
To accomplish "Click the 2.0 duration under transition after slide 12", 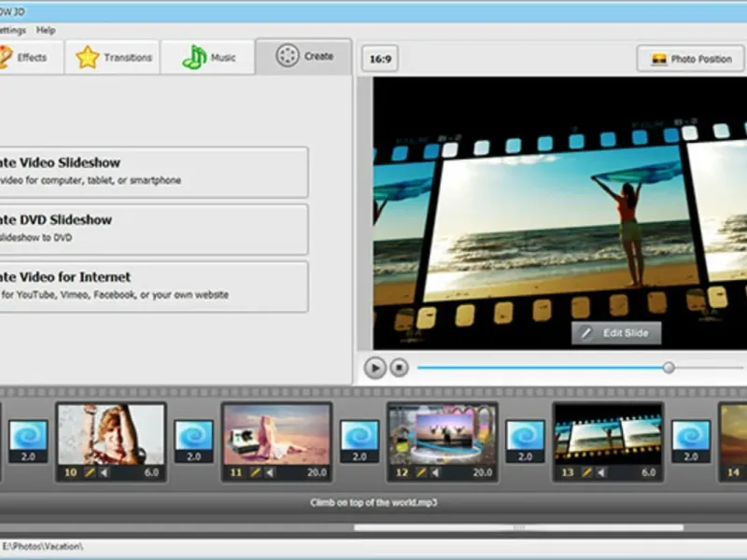I will pos(525,456).
